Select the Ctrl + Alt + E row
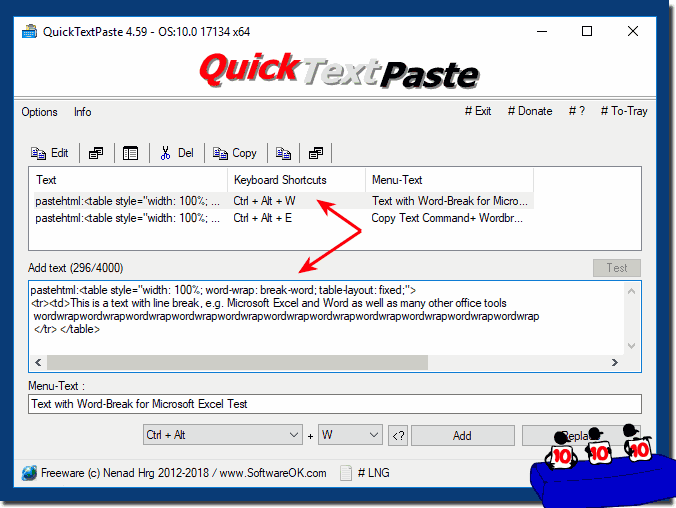This screenshot has height=508, width=676. coord(283,218)
